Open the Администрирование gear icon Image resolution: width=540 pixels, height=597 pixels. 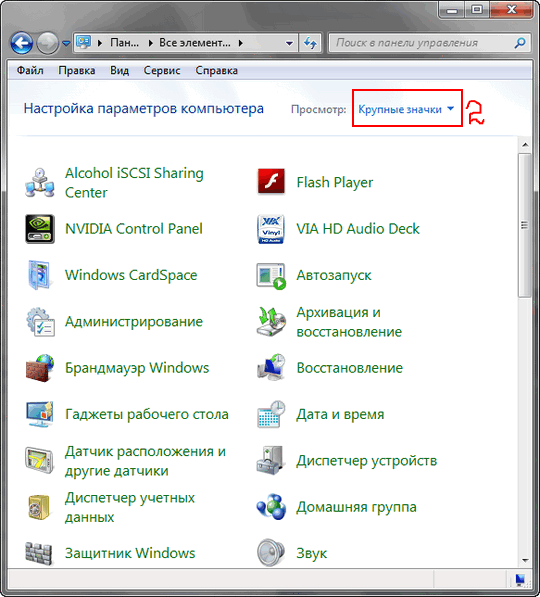coord(40,322)
